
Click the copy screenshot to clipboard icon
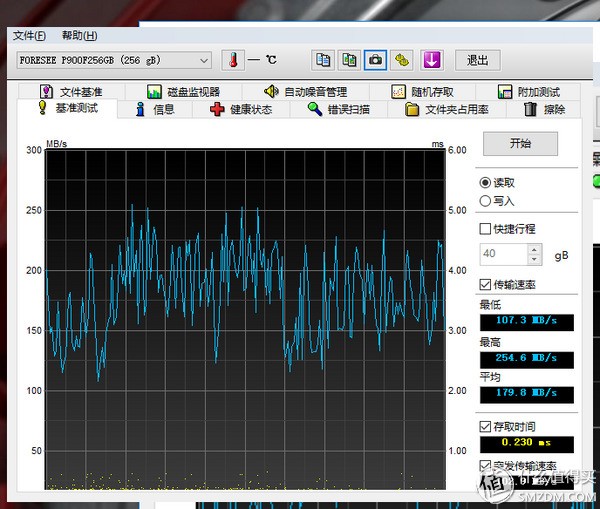pyautogui.click(x=349, y=60)
